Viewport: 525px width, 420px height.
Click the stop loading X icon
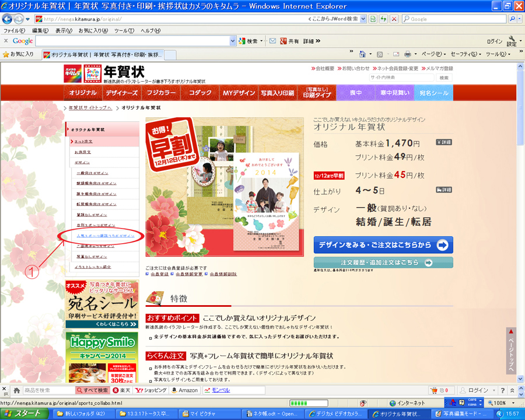(394, 19)
